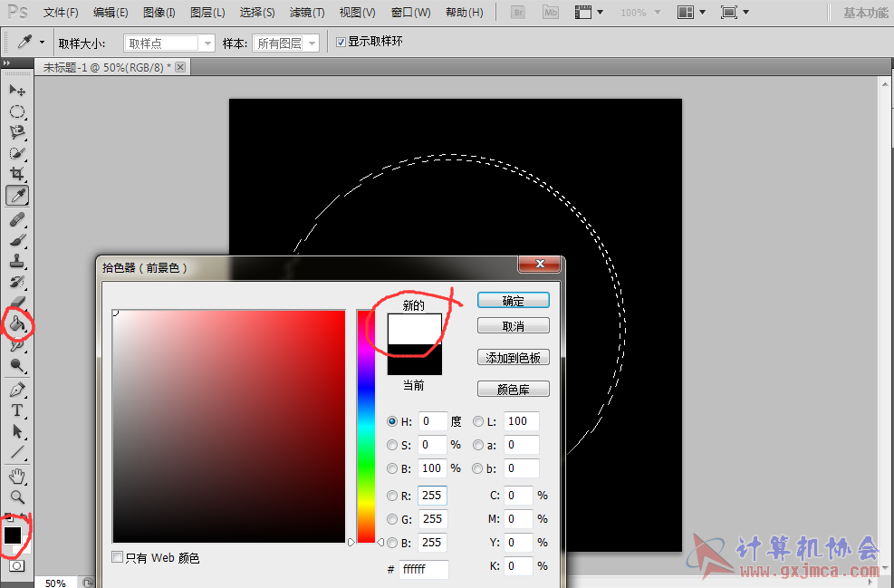The width and height of the screenshot is (894, 588).
Task: Expand the eyedropper tool preset arrow
Action: click(x=42, y=43)
